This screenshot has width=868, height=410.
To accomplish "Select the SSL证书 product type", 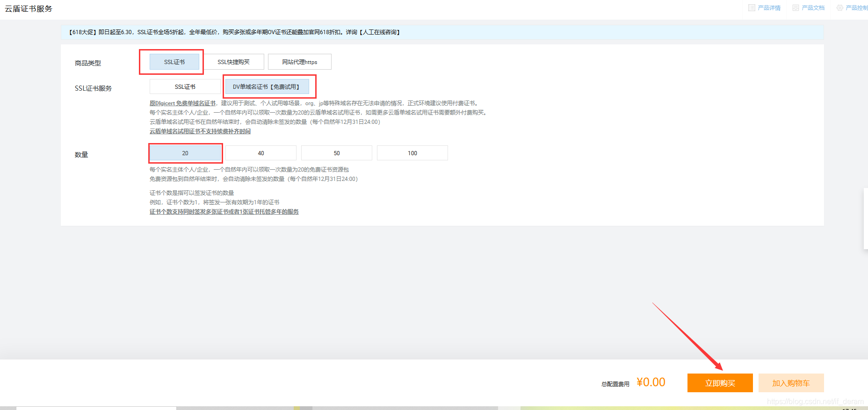I will click(174, 62).
